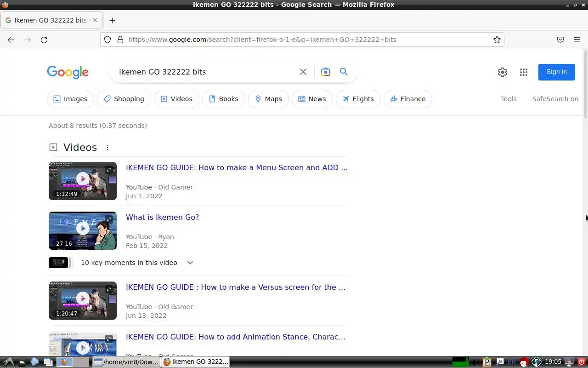This screenshot has height=368, width=588.
Task: Switch to the Videos results filter
Action: point(176,99)
